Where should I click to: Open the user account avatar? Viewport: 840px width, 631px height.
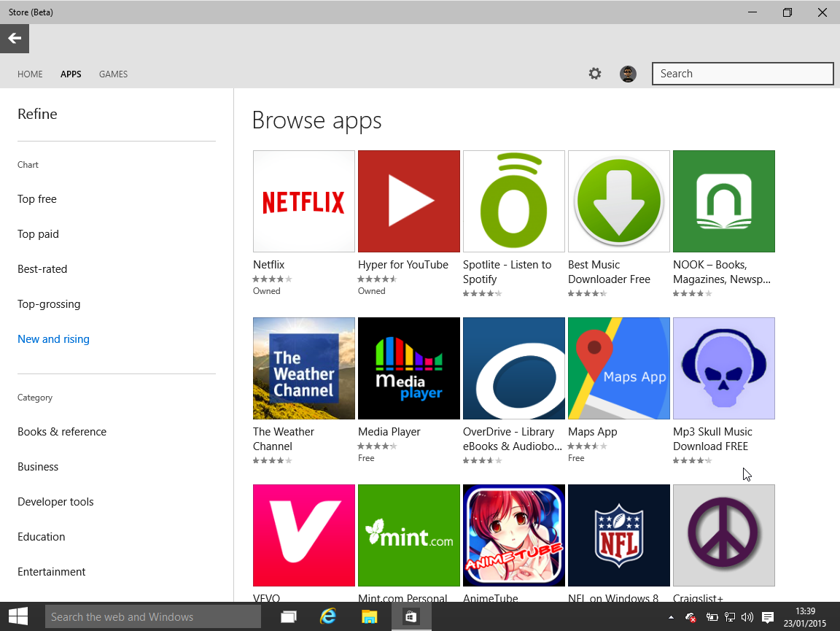click(x=628, y=74)
